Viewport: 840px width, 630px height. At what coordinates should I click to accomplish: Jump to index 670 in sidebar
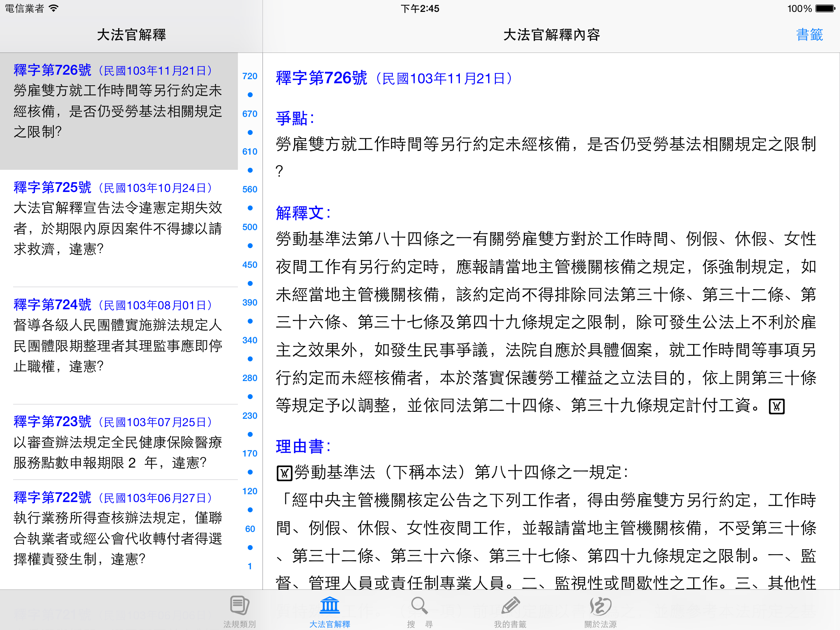pos(250,114)
